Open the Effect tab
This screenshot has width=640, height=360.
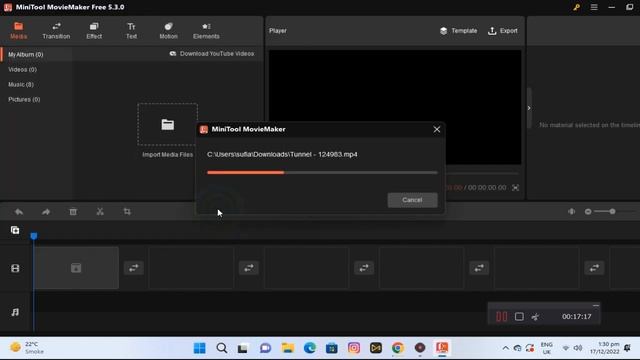coord(94,31)
